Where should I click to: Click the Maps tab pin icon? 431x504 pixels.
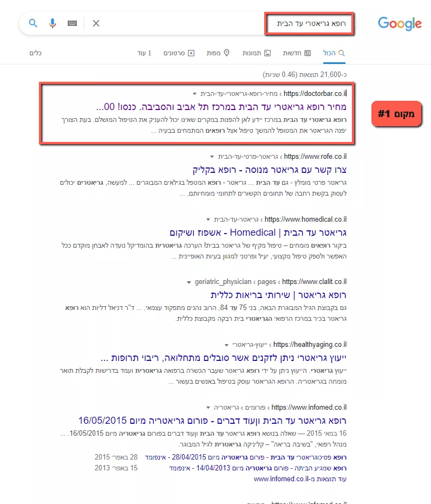tap(227, 53)
